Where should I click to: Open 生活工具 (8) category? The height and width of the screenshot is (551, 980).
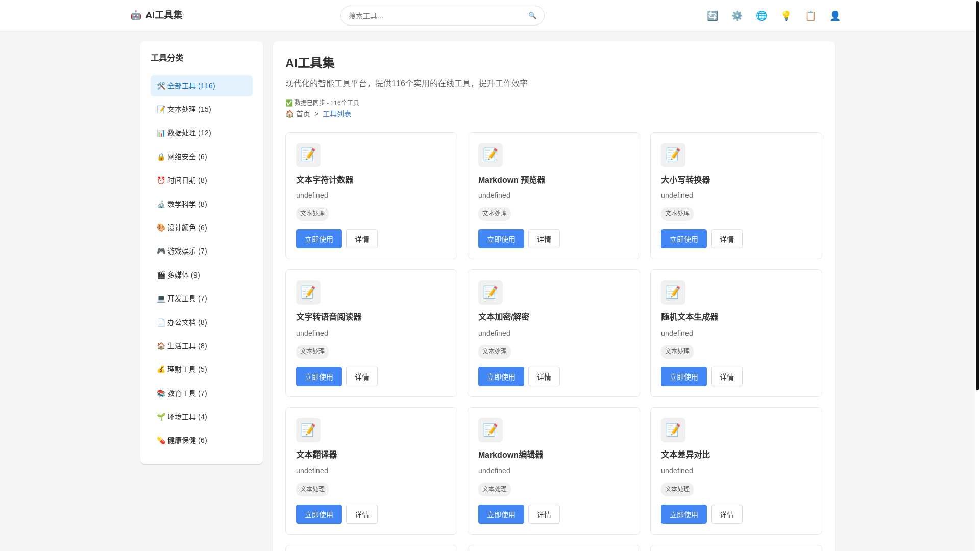202,346
